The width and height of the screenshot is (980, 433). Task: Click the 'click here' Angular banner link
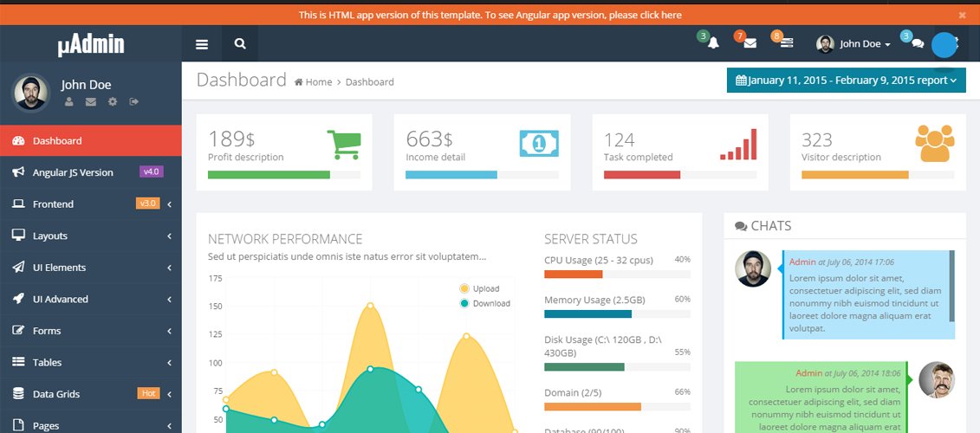(x=660, y=15)
